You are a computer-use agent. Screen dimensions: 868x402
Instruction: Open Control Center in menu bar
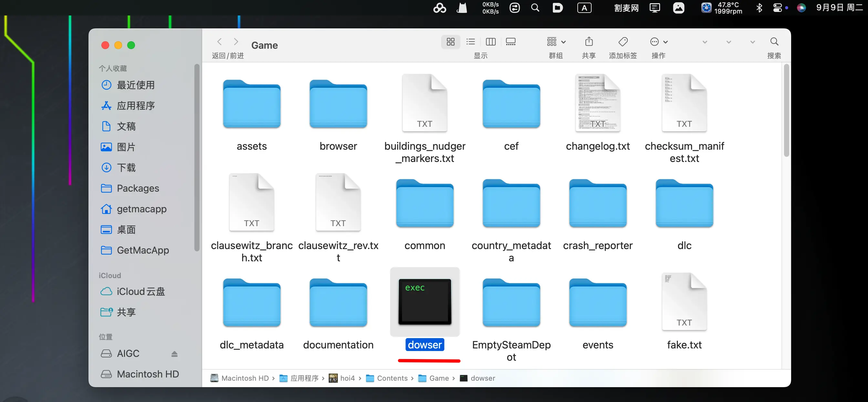pyautogui.click(x=777, y=8)
